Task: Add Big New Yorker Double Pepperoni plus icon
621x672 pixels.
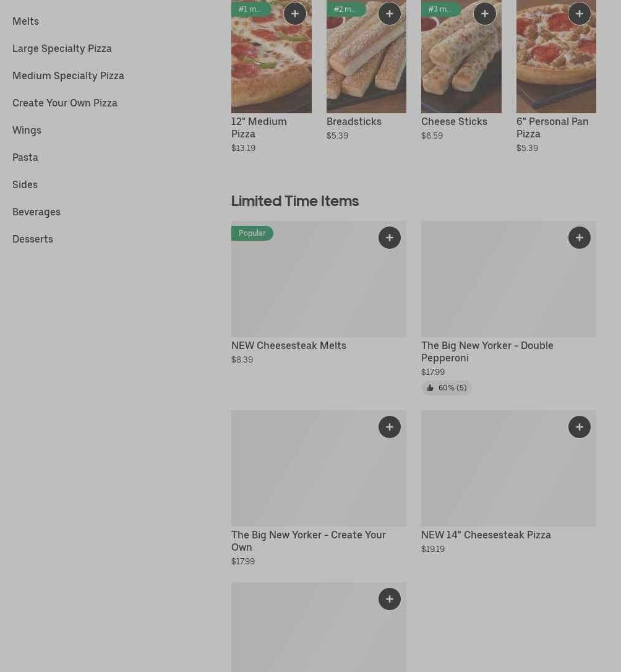Action: [x=580, y=238]
